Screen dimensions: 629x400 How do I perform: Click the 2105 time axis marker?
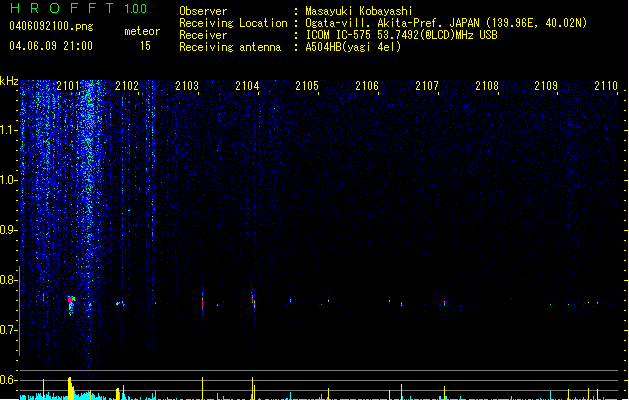tap(307, 86)
